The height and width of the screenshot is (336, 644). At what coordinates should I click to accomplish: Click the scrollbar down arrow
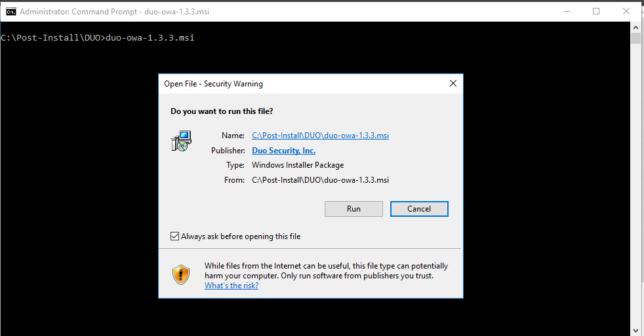point(635,330)
